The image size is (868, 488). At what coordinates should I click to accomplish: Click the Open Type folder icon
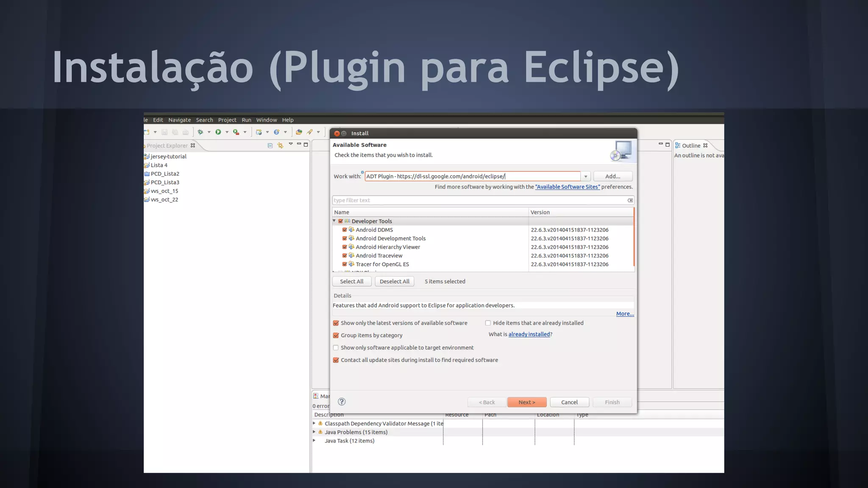click(x=299, y=132)
